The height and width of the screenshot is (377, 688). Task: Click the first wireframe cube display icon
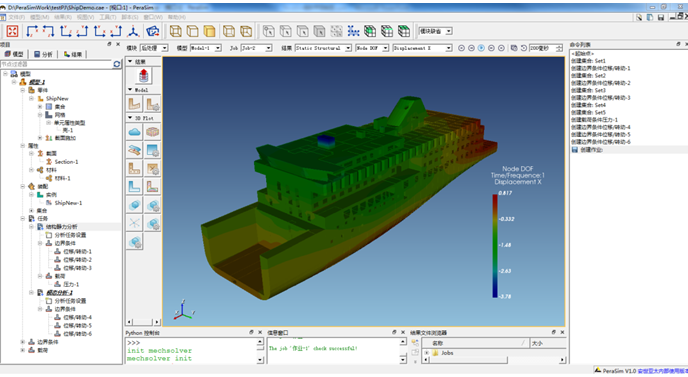click(176, 31)
